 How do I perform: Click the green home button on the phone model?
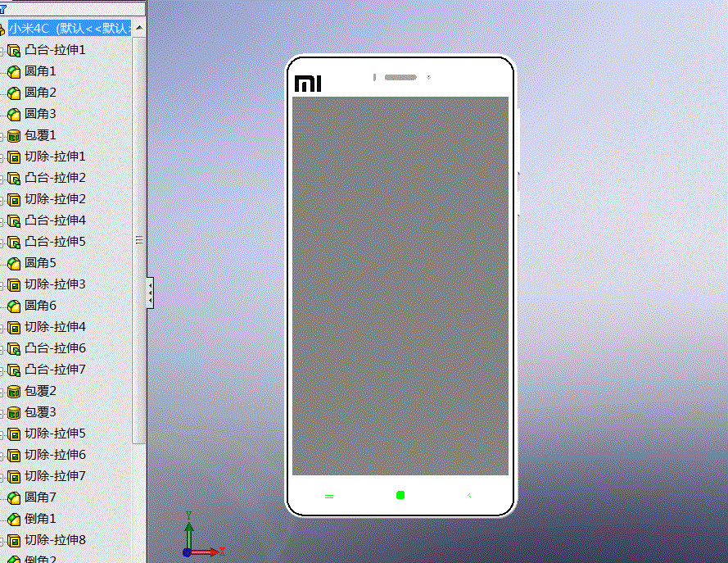(400, 495)
